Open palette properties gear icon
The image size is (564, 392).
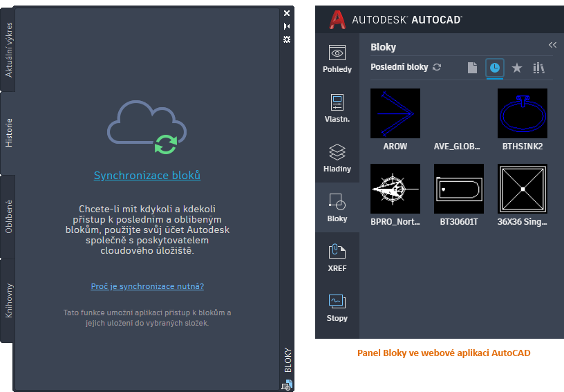point(287,39)
